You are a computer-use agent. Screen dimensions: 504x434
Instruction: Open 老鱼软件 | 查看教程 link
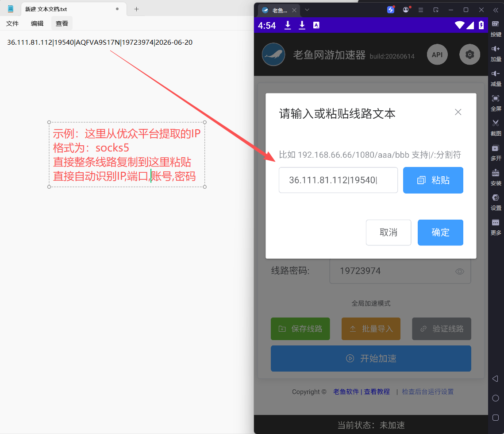[x=361, y=391]
